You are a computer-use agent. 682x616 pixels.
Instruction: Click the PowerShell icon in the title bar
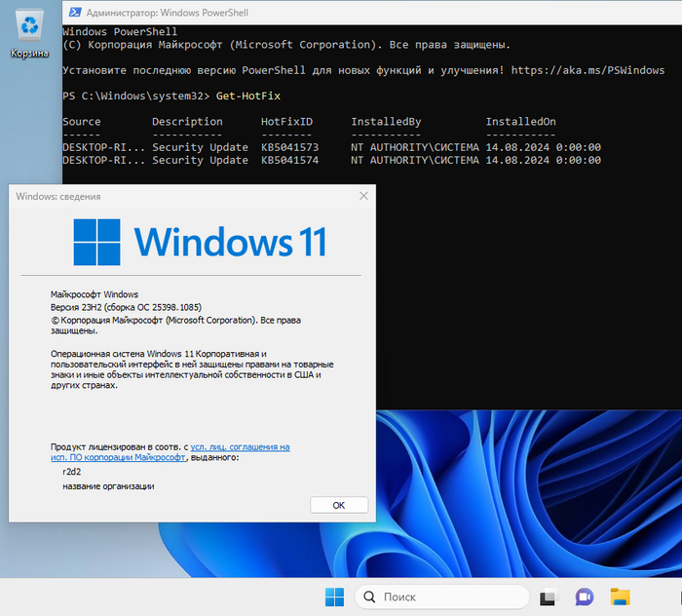pos(74,13)
